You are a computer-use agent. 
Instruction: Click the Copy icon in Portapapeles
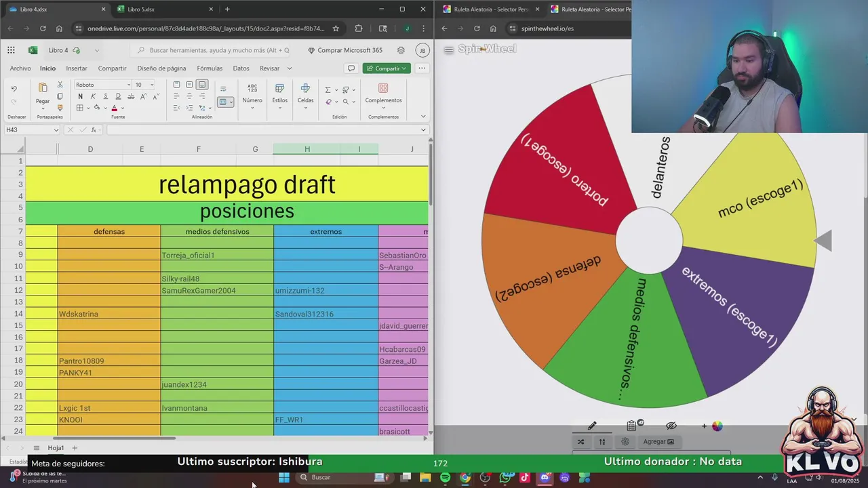60,96
